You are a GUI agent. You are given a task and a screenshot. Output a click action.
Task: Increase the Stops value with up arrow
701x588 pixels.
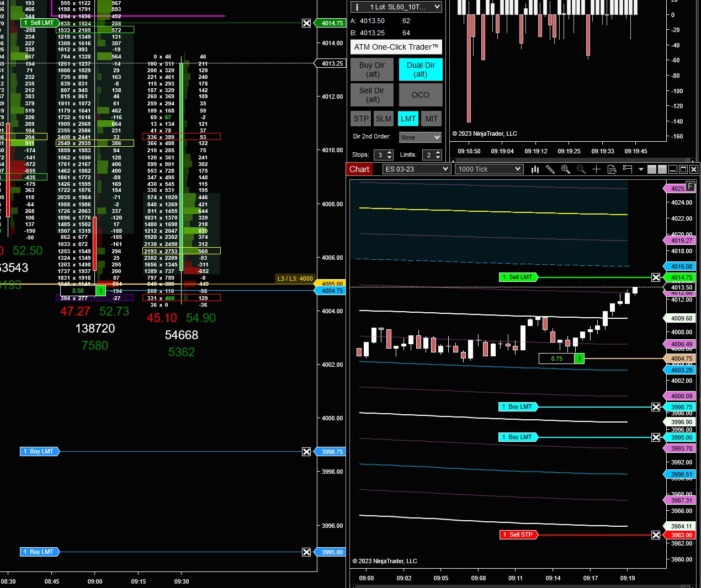coord(390,152)
